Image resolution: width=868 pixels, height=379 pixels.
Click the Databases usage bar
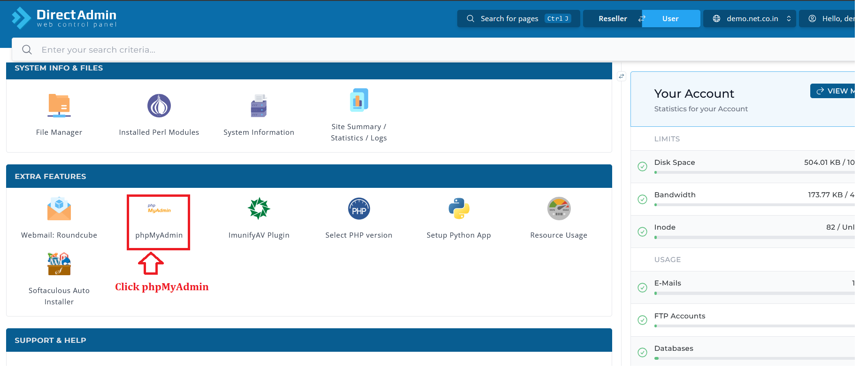(x=754, y=358)
